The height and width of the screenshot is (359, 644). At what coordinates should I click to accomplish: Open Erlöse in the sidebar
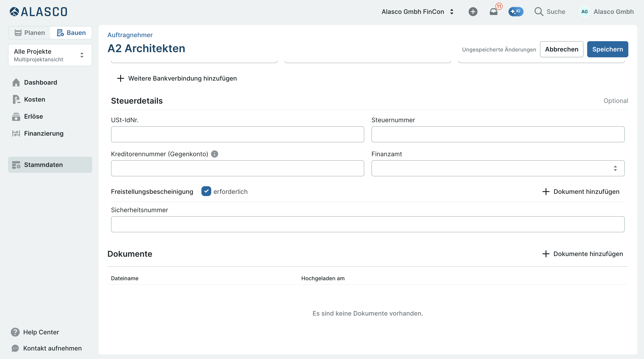(x=50, y=117)
